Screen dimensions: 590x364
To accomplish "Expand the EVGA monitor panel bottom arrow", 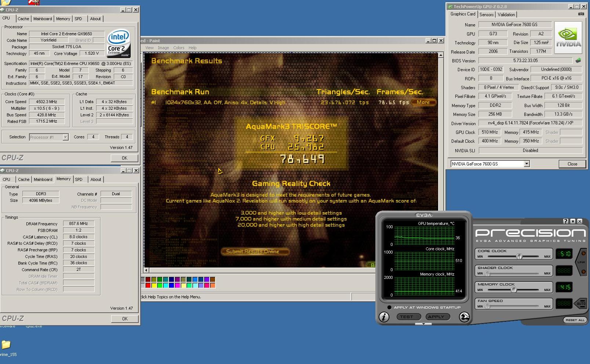I will (x=423, y=324).
